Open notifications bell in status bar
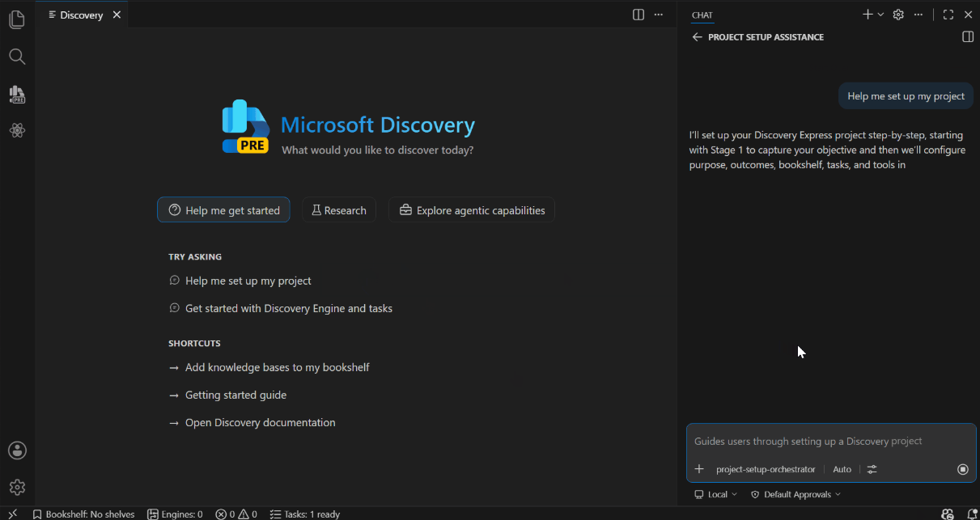The image size is (980, 520). coord(972,514)
